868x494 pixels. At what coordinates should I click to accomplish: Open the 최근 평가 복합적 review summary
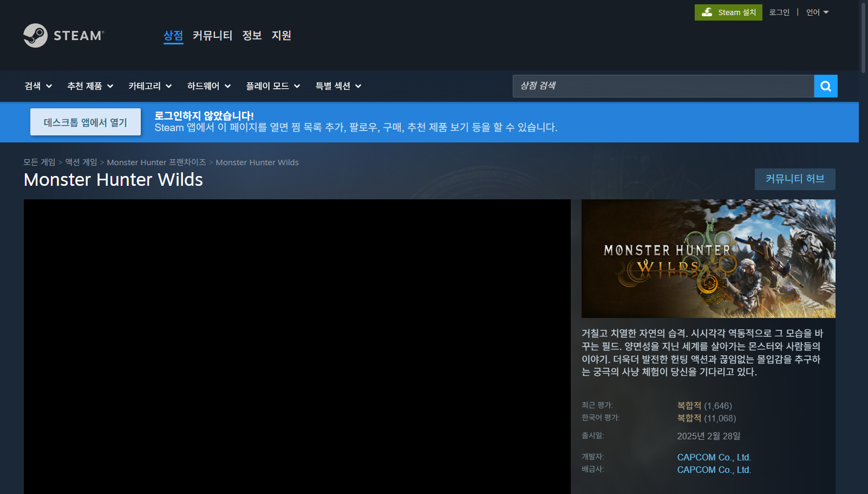pyautogui.click(x=704, y=406)
